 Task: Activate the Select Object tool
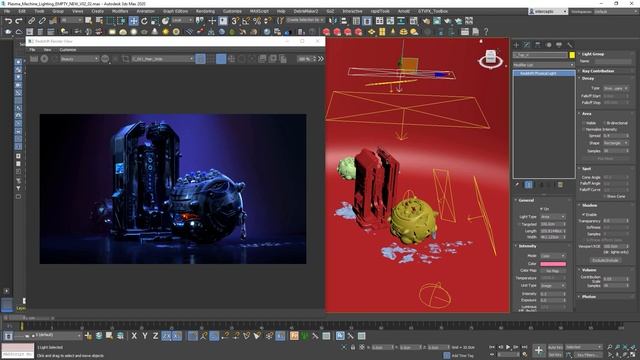click(89, 21)
